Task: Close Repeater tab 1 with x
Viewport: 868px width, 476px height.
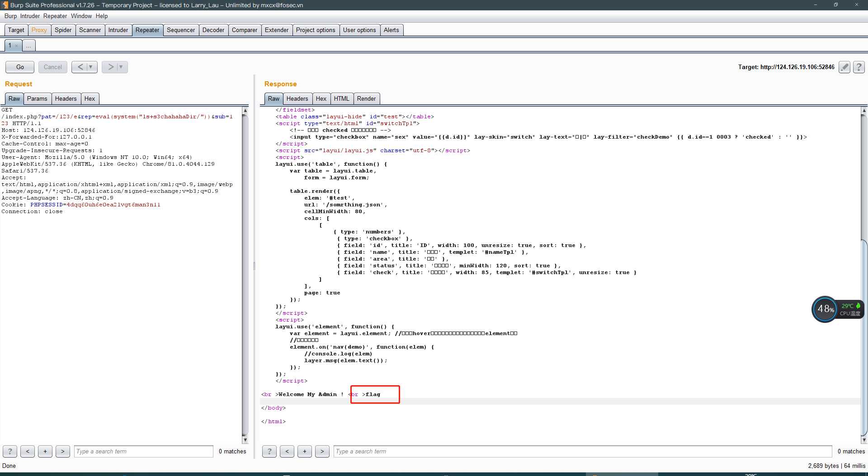Action: (x=17, y=46)
